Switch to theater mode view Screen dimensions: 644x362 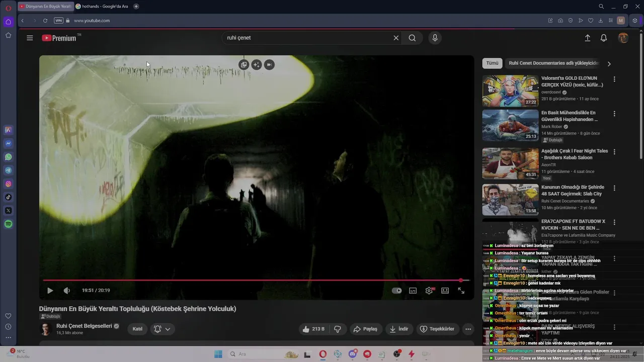tap(445, 291)
